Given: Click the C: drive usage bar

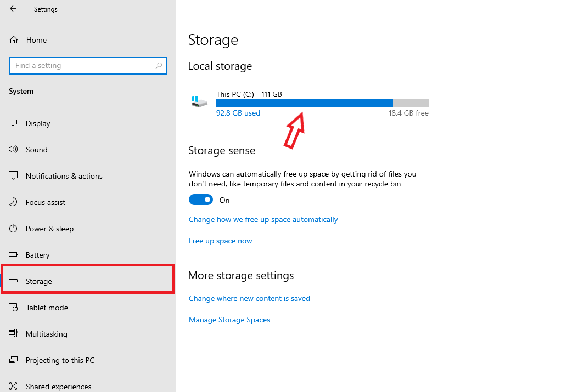Looking at the screenshot, I should point(323,103).
